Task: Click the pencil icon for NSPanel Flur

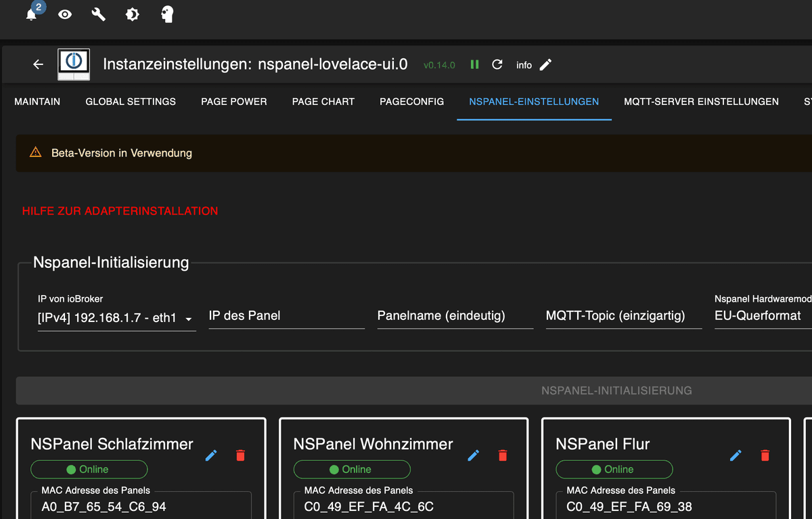Action: point(736,455)
